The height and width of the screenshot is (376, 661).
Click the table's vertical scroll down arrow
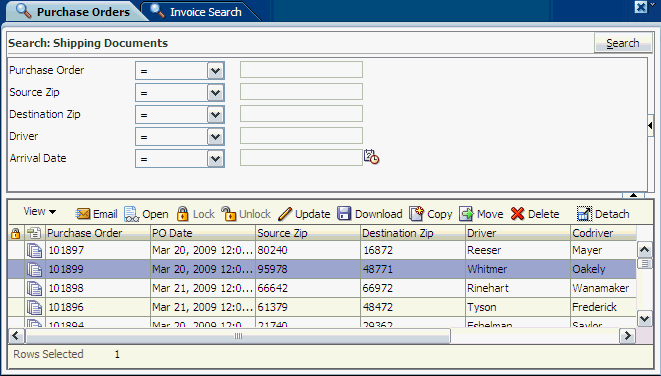[x=645, y=318]
